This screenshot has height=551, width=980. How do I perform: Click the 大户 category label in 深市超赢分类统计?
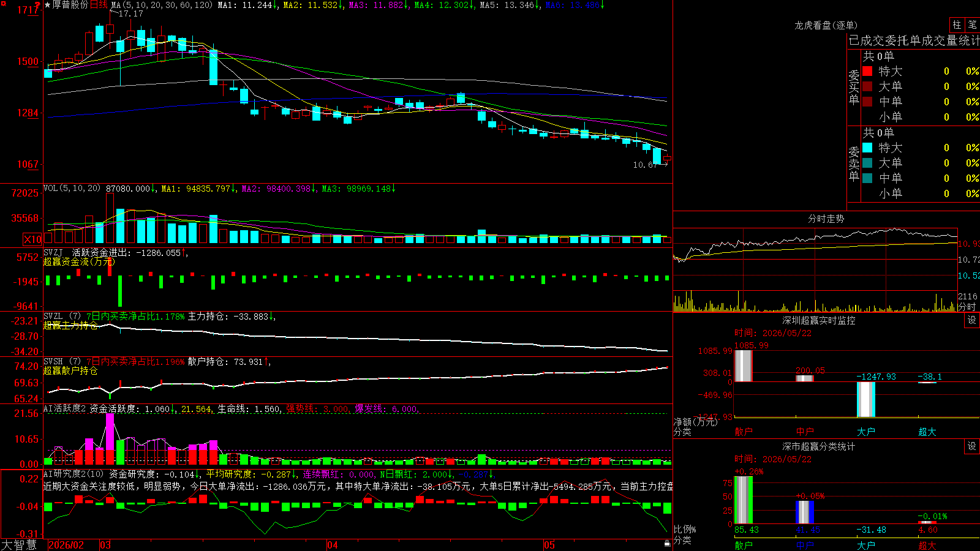point(866,545)
